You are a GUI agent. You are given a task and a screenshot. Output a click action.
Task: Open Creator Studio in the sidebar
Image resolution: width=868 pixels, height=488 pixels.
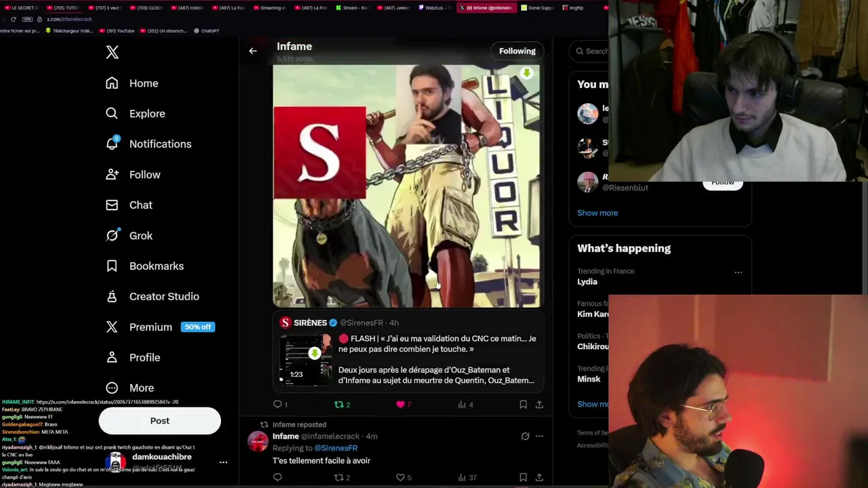click(153, 297)
